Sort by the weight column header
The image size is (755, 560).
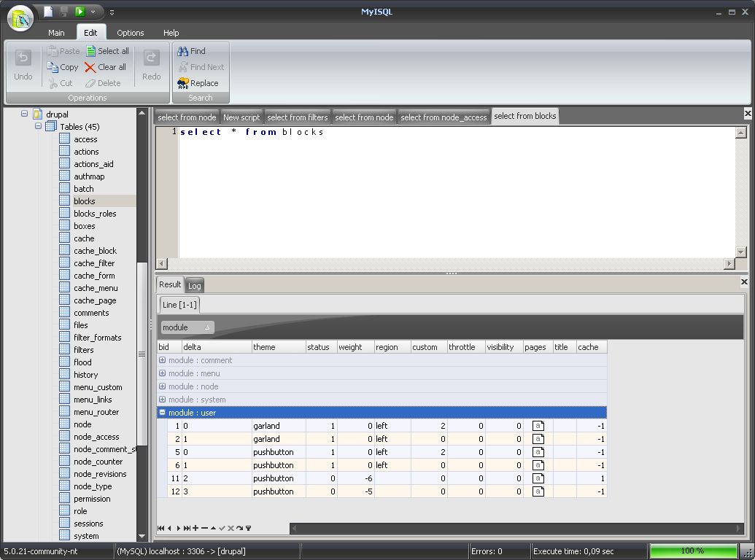[355, 347]
